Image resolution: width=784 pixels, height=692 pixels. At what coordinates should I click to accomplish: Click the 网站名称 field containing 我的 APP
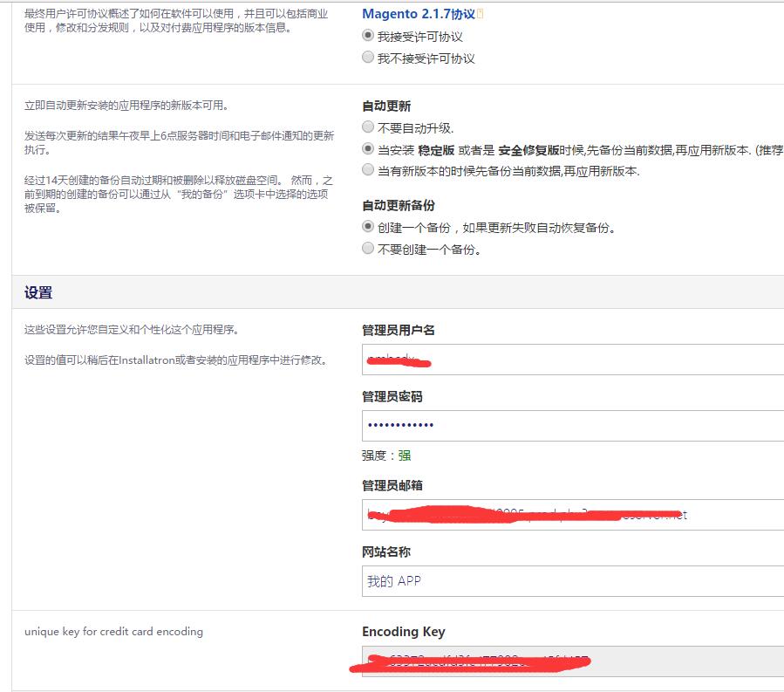click(573, 581)
